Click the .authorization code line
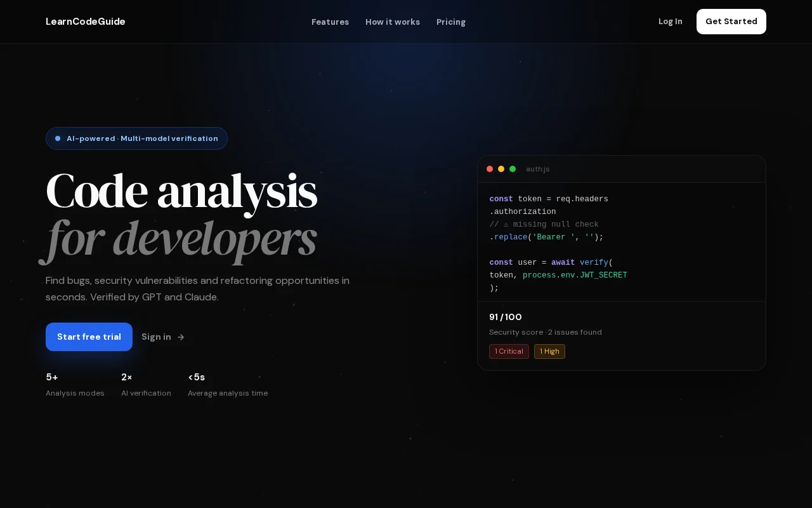This screenshot has height=508, width=812. pos(523,211)
